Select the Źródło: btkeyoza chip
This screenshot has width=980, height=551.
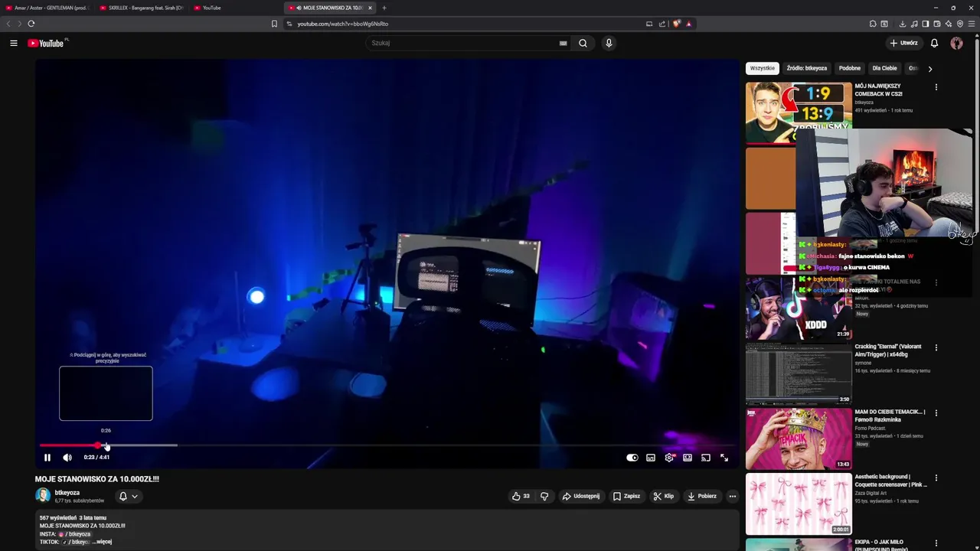coord(807,68)
